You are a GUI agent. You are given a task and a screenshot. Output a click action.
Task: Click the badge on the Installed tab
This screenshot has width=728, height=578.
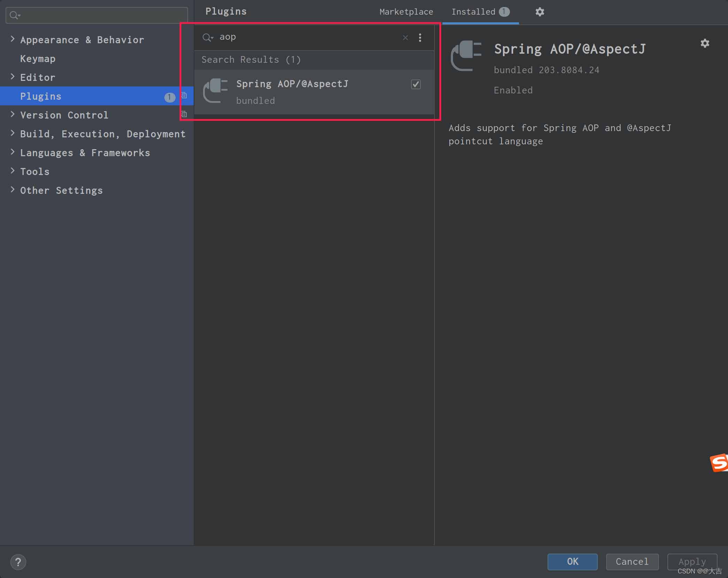pos(504,12)
